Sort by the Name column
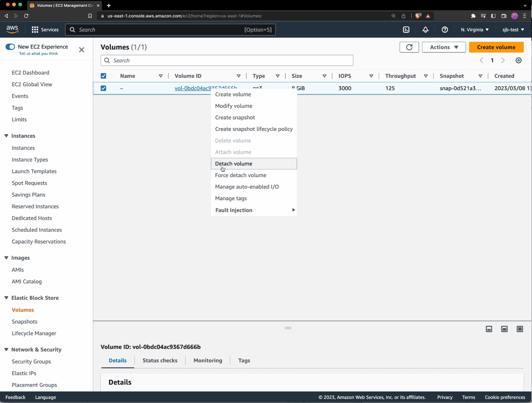This screenshot has width=532, height=403. (160, 76)
